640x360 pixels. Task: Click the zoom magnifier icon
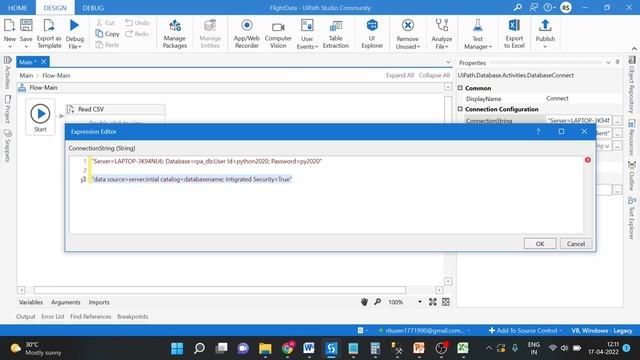(378, 302)
